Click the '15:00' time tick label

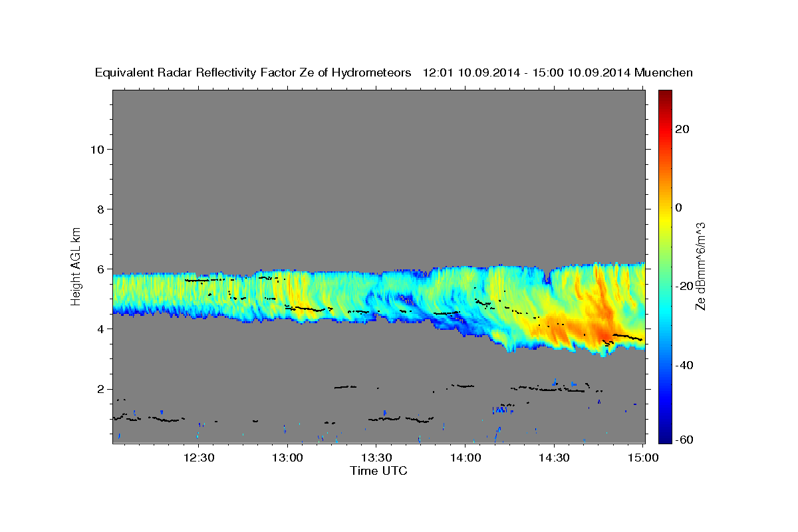[642, 458]
